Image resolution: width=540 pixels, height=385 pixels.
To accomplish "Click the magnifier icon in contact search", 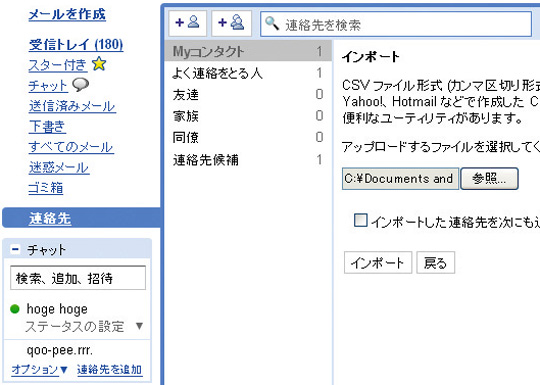I will click(x=272, y=24).
